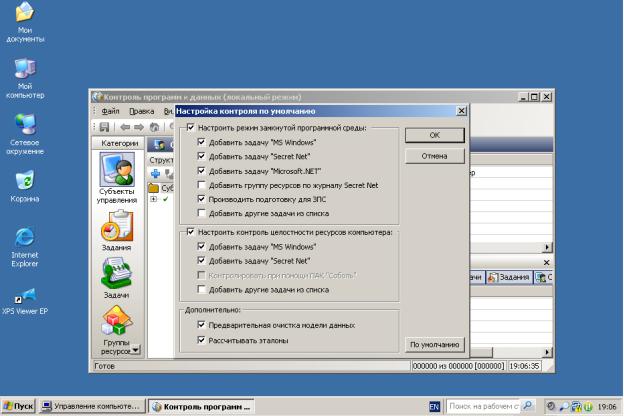Click the back arrow toolbar icon
The width and height of the screenshot is (624, 416).
coord(125,127)
